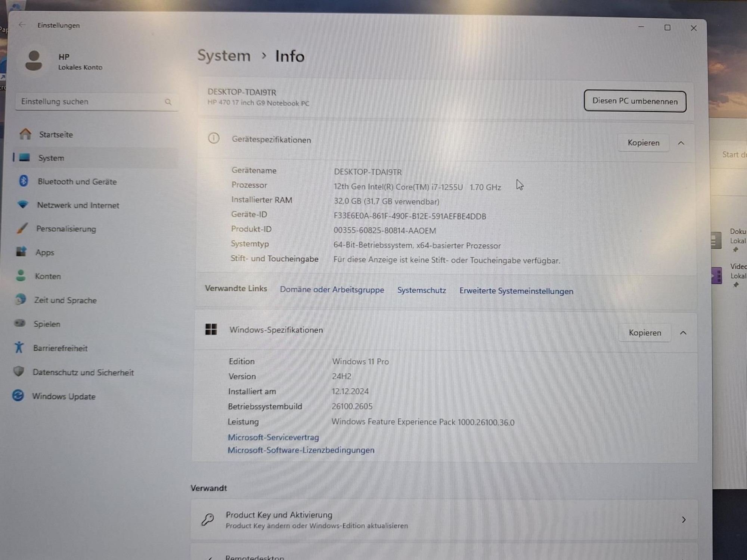Click the Produkt-ID value 00355-60825-80814-AAOEM

[x=385, y=230]
